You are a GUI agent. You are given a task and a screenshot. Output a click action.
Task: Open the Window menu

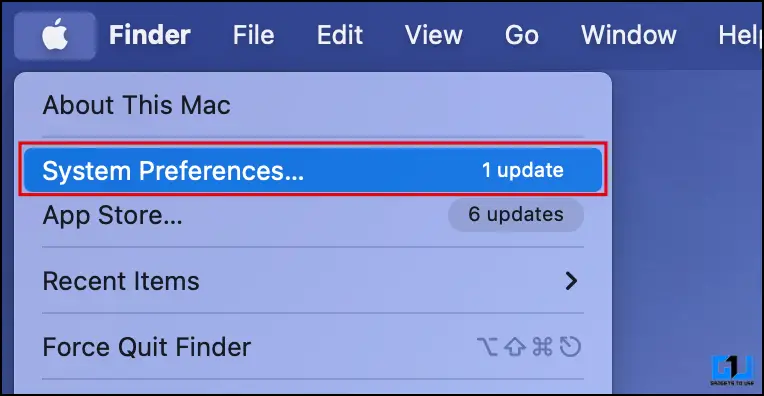pyautogui.click(x=629, y=35)
